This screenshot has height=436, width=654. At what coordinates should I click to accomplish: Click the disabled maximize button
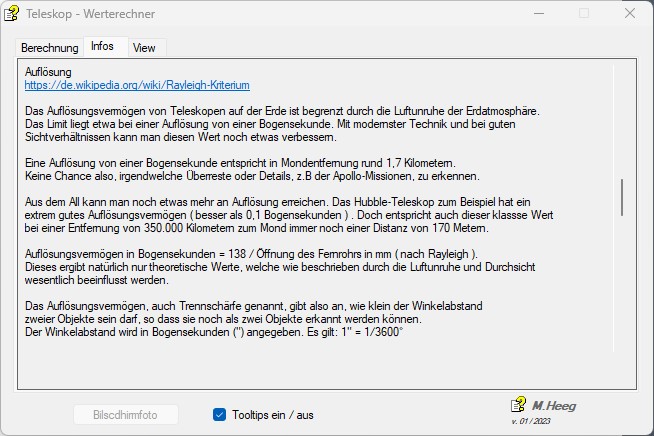click(x=584, y=13)
